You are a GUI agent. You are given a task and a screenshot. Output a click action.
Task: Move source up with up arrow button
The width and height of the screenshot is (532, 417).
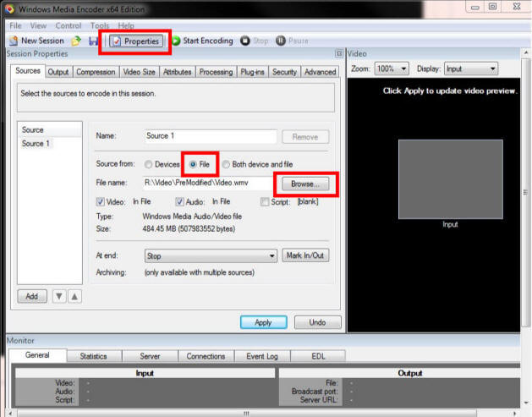point(74,297)
